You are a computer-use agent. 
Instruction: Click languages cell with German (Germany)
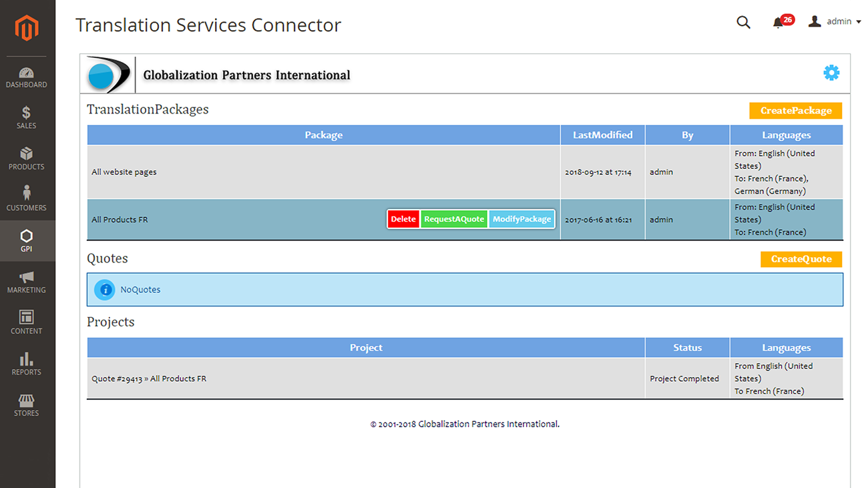[x=787, y=172]
